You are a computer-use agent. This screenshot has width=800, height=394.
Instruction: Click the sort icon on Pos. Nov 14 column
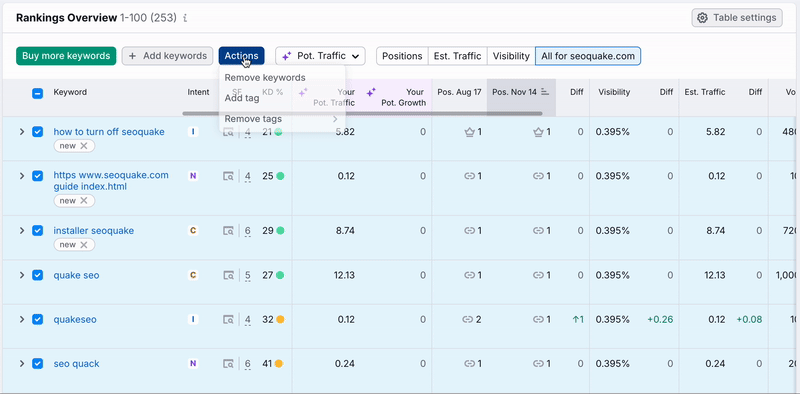(x=545, y=92)
